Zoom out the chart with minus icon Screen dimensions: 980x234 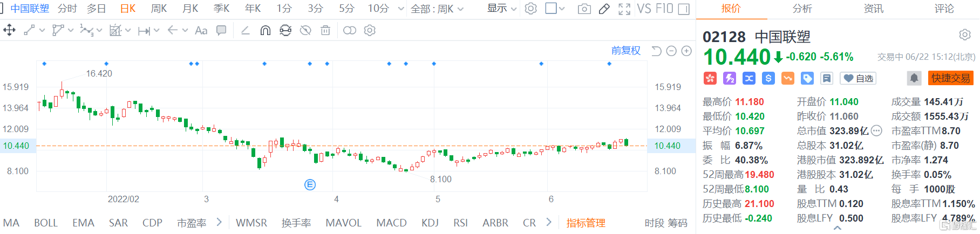click(x=671, y=51)
